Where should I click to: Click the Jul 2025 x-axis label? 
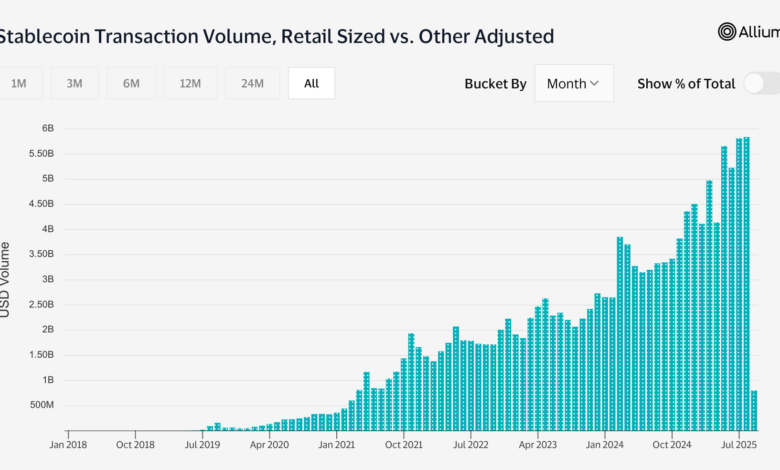pos(739,445)
